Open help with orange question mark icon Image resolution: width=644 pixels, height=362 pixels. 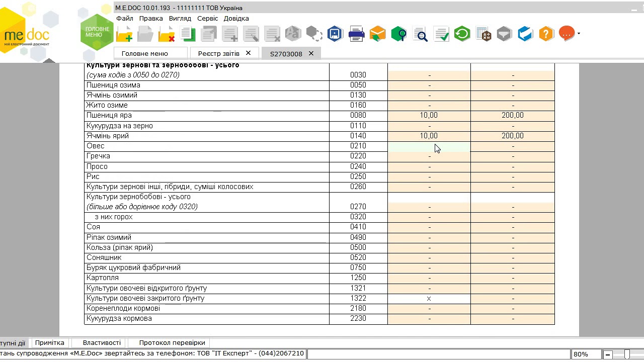(x=546, y=34)
